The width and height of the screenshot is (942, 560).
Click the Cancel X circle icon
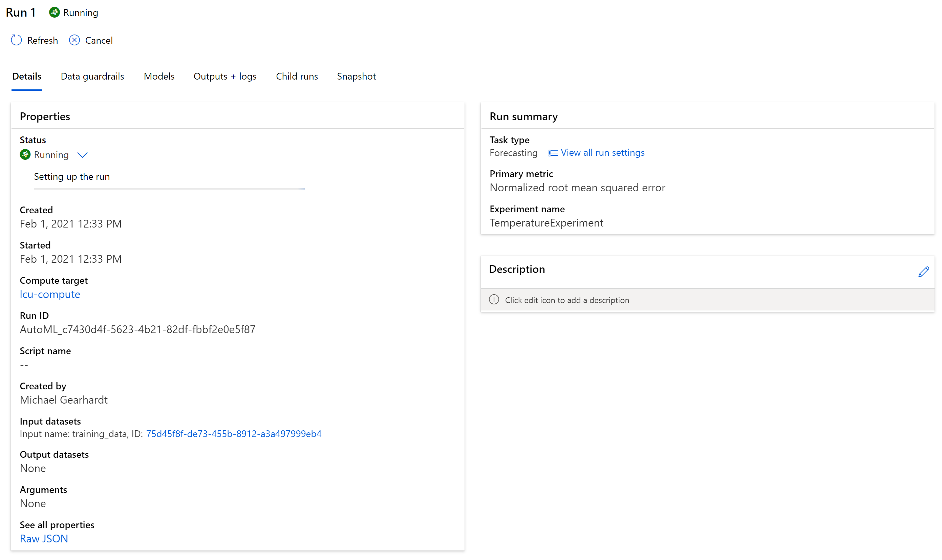point(74,40)
